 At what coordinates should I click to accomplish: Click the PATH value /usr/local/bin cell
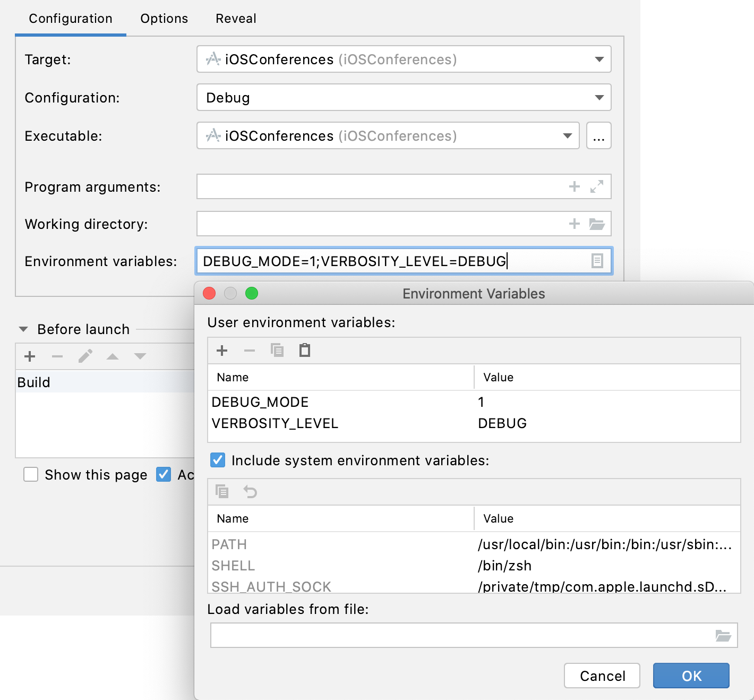tap(605, 544)
